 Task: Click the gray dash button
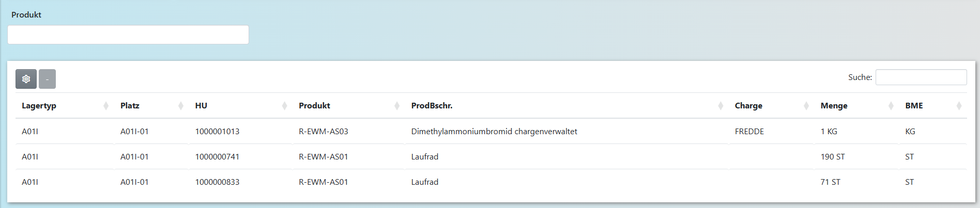point(47,79)
